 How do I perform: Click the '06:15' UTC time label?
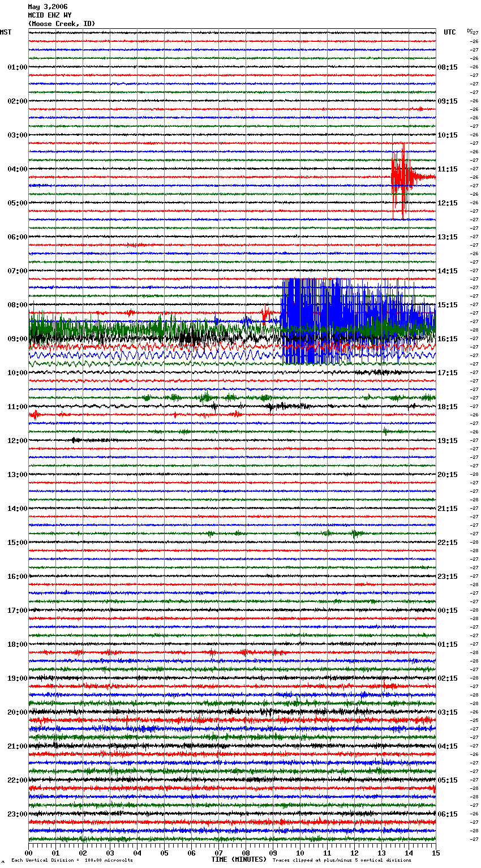[448, 814]
